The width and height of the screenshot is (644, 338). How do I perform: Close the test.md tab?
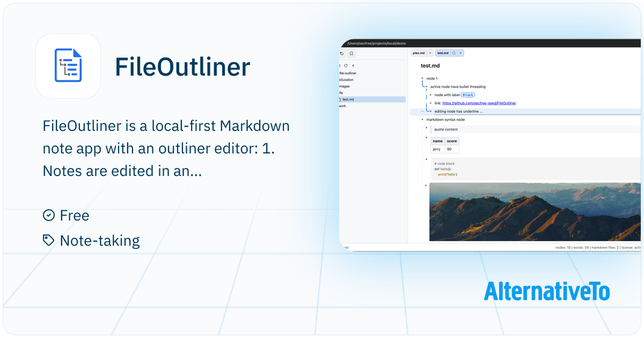coord(460,53)
